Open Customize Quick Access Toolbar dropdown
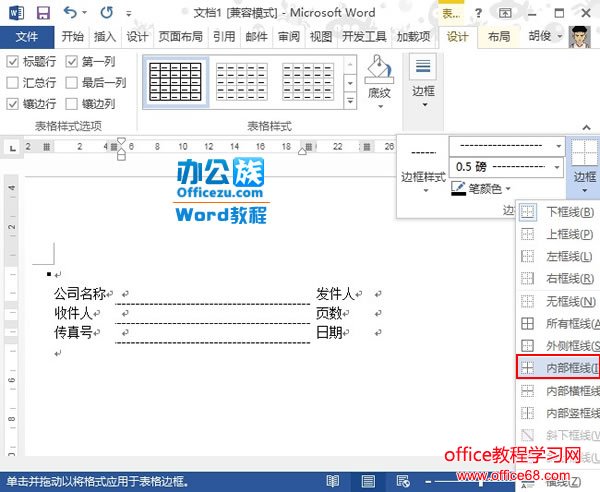Viewport: 600px width, 492px height. (x=129, y=14)
